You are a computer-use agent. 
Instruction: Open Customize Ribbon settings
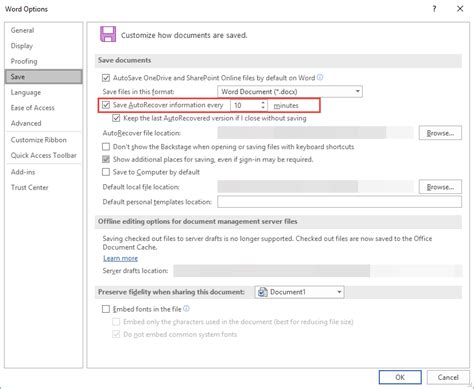43,140
